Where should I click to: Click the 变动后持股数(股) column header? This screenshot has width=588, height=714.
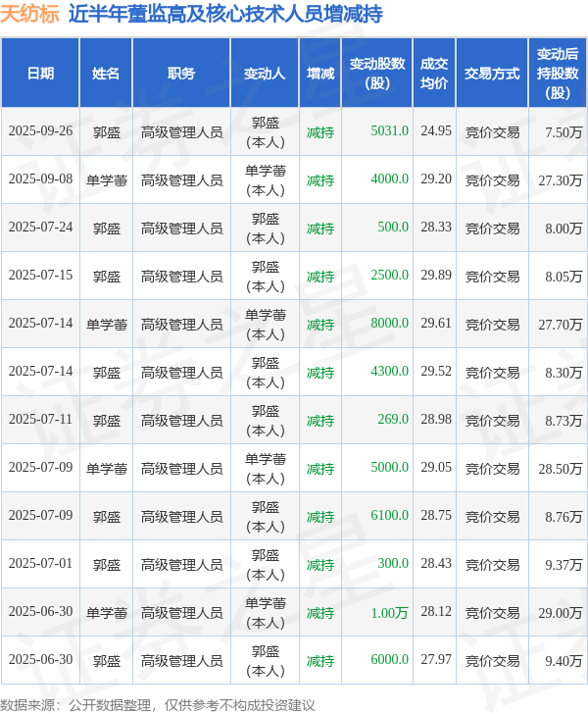558,74
